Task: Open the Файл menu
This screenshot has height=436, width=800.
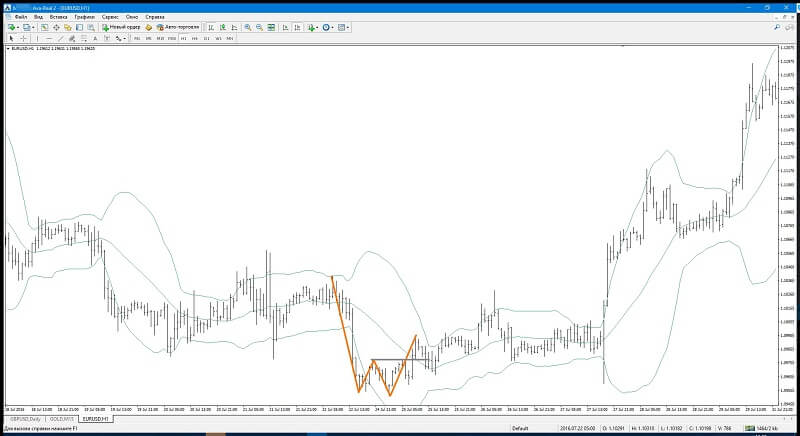Action: point(21,17)
